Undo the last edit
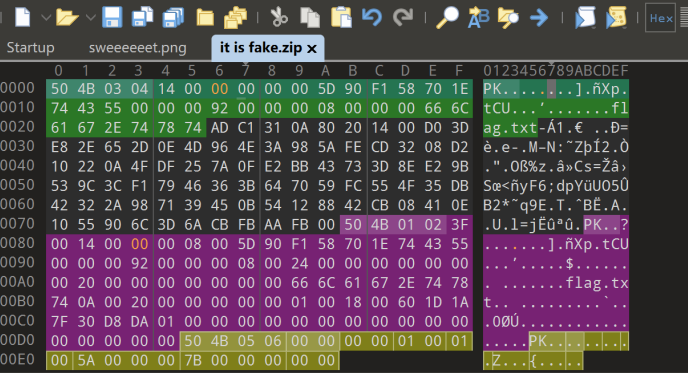 [372, 18]
